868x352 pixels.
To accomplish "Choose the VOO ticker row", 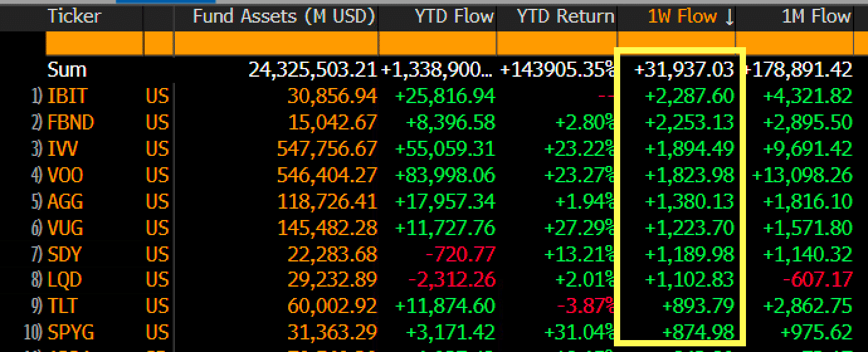I will pos(65,175).
